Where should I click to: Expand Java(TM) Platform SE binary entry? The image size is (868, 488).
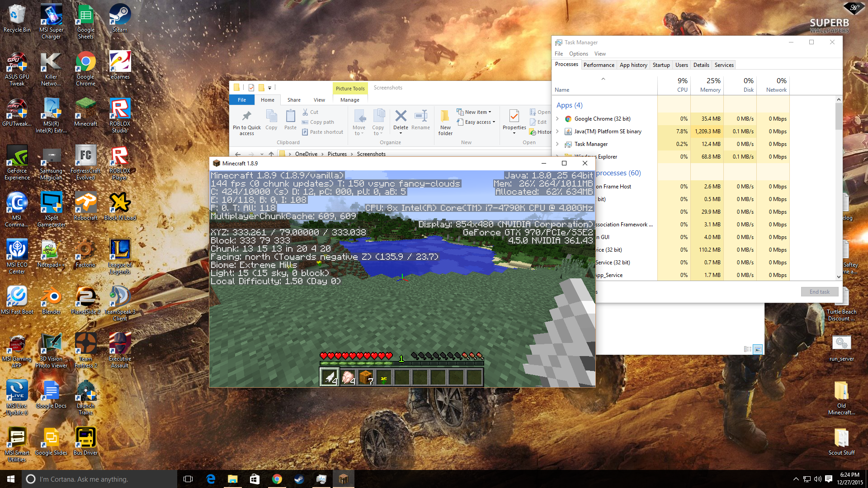click(x=557, y=131)
